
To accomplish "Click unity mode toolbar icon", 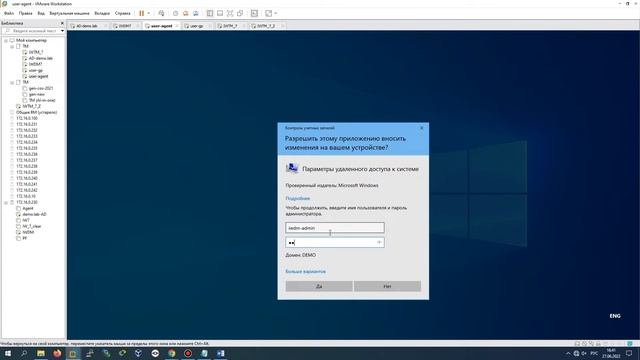I will pos(240,13).
